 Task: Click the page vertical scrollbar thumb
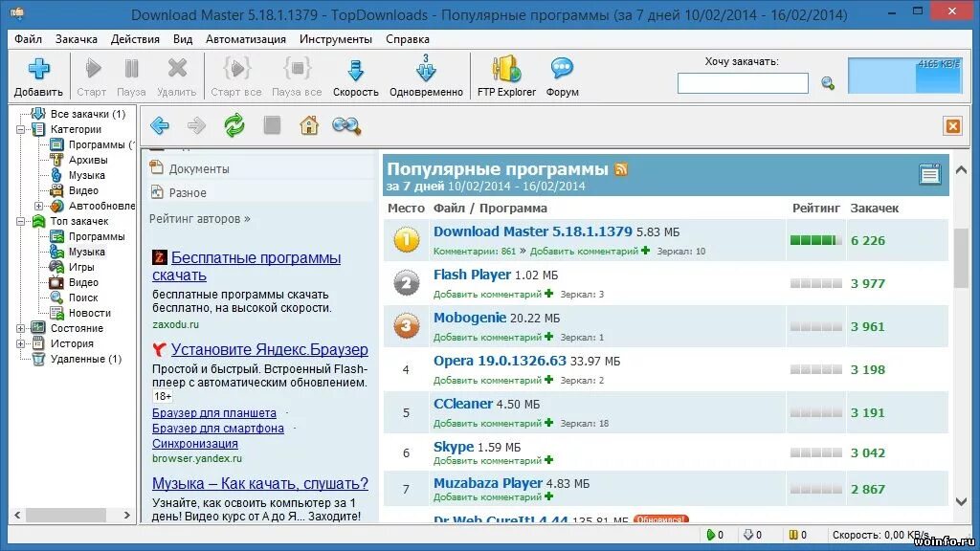(961, 258)
